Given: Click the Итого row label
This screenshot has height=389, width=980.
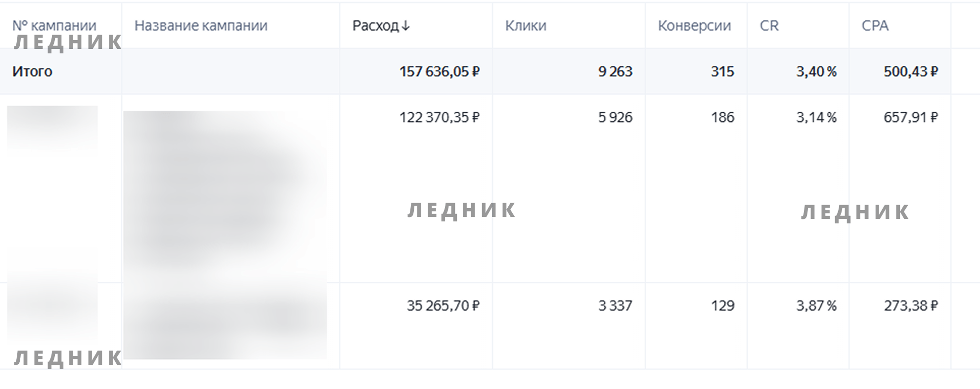Looking at the screenshot, I should (32, 72).
